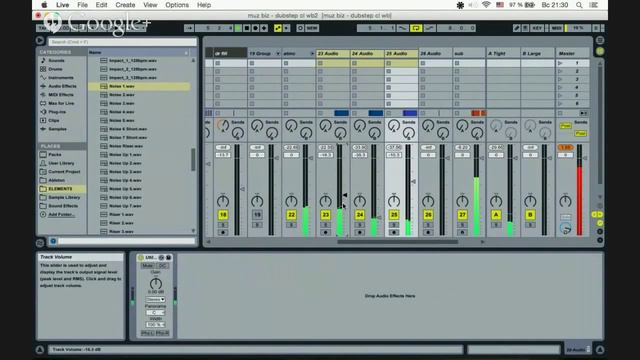Click the Wi-Fi status icon
Screen dimensions: 640x360
click(x=486, y=5)
